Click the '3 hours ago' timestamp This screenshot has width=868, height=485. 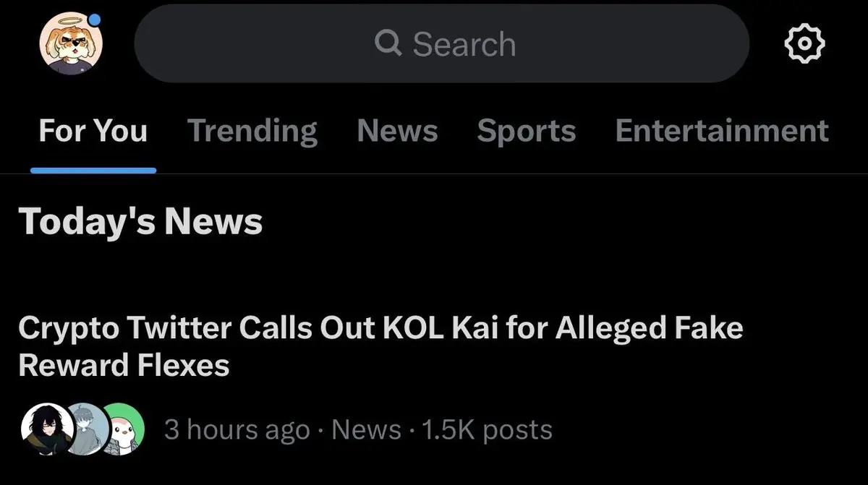(x=237, y=430)
